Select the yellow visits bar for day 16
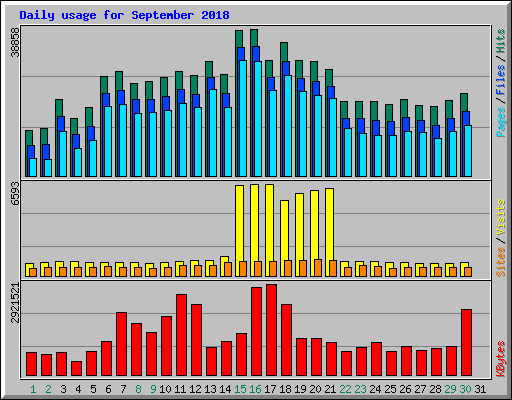This screenshot has height=400, width=512. click(x=254, y=230)
